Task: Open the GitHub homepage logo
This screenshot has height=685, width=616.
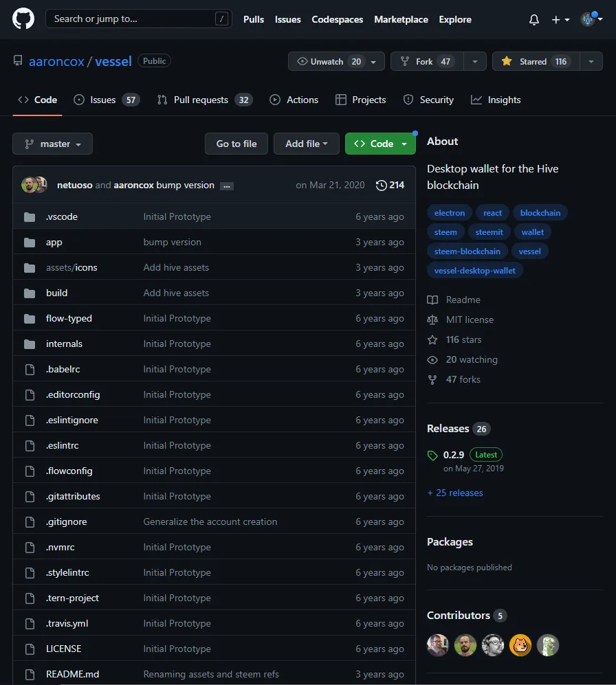Action: click(23, 19)
